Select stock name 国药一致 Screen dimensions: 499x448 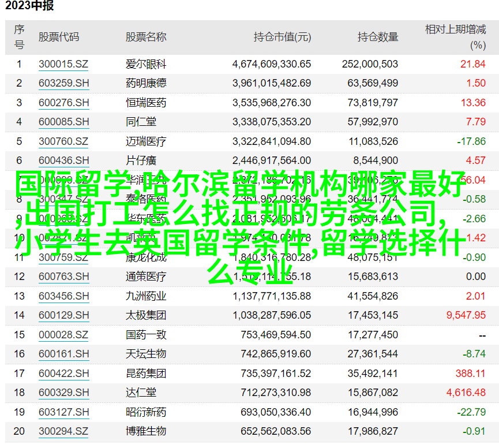146,335
